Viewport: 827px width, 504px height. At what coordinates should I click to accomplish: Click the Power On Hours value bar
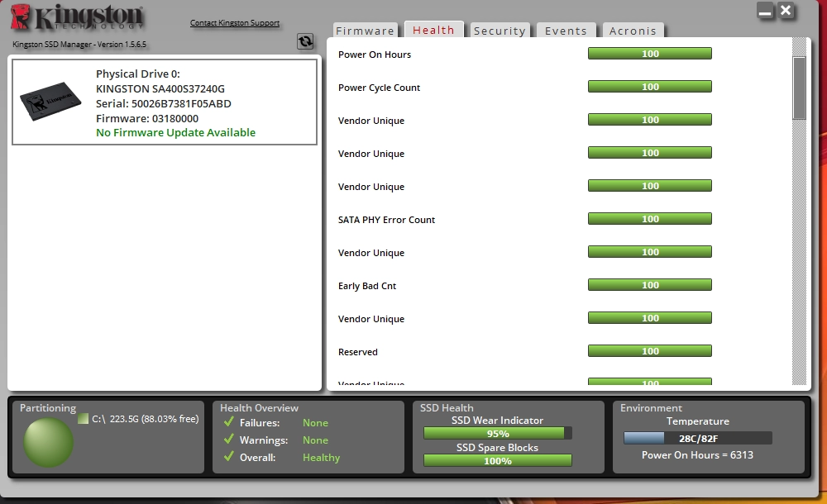[650, 54]
